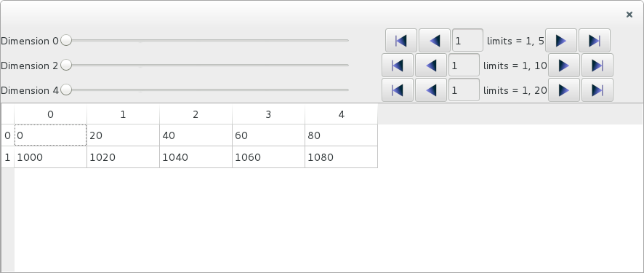Jump to first index of Dimension 0
This screenshot has width=644, height=273.
pyautogui.click(x=401, y=41)
